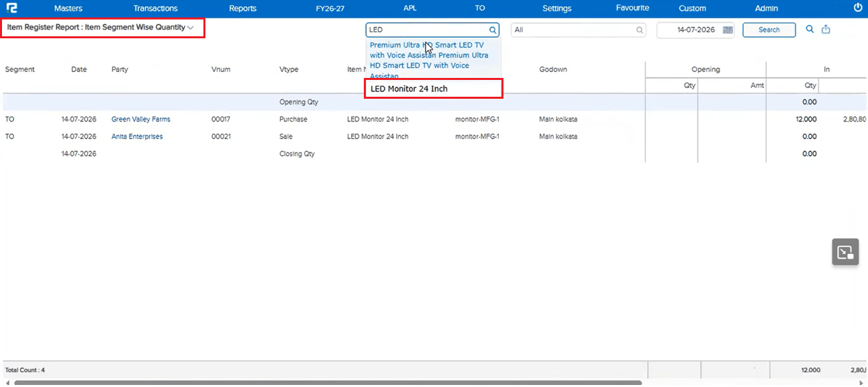Click the Purchase vtype cell
Screen dimensions: 868x387
coord(293,119)
